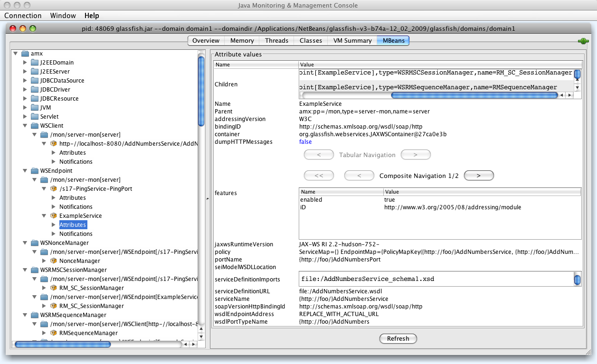
Task: Click the WSRMSequenceManager folder icon
Action: coord(34,315)
